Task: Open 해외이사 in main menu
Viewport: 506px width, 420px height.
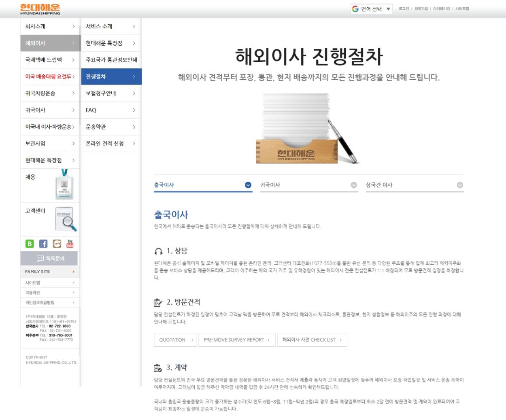Action: point(50,43)
